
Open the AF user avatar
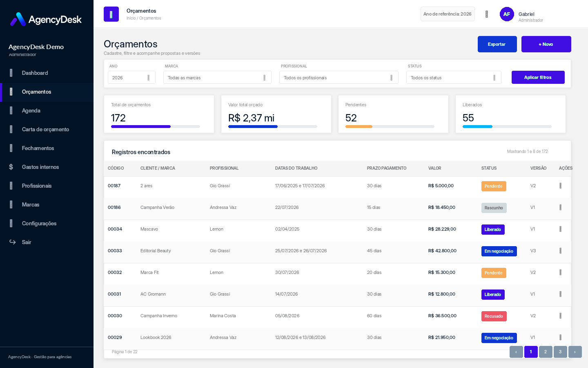coord(507,14)
